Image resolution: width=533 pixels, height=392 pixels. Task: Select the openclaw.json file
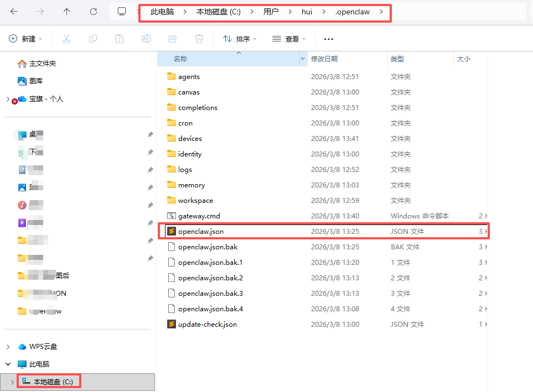click(200, 231)
